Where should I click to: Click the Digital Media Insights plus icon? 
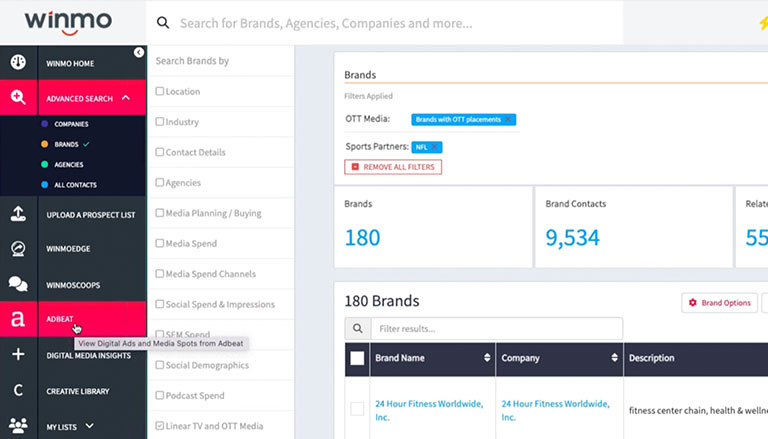point(18,354)
